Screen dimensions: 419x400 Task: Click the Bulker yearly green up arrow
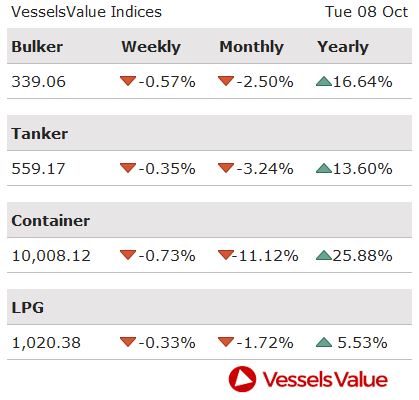[x=323, y=81]
